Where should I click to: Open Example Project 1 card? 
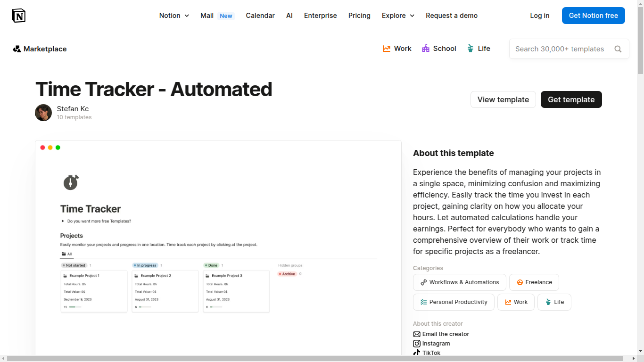click(x=94, y=291)
